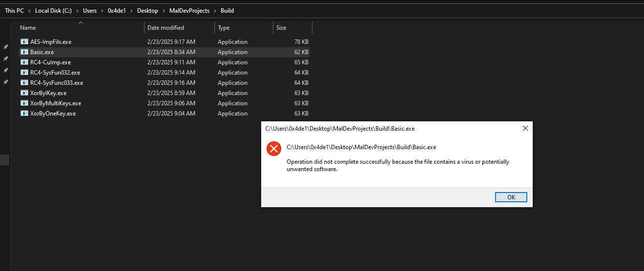The width and height of the screenshot is (644, 271).
Task: Click the XorByIKey.exe file icon
Action: click(24, 93)
